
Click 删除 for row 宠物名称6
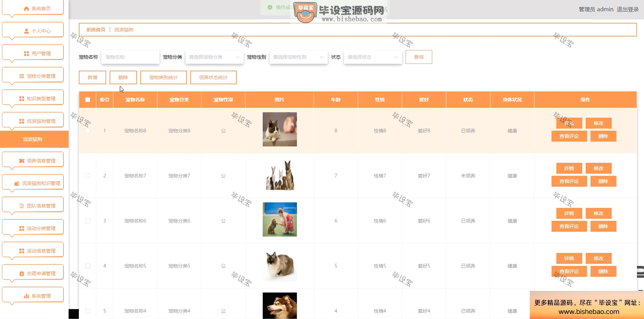603,226
